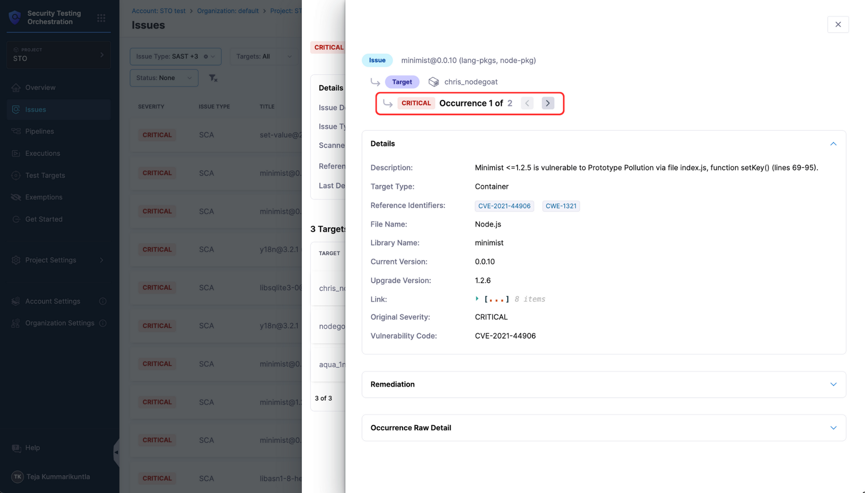Screen dimensions: 868x493
Task: Click the clear filters funnel icon
Action: tap(213, 78)
